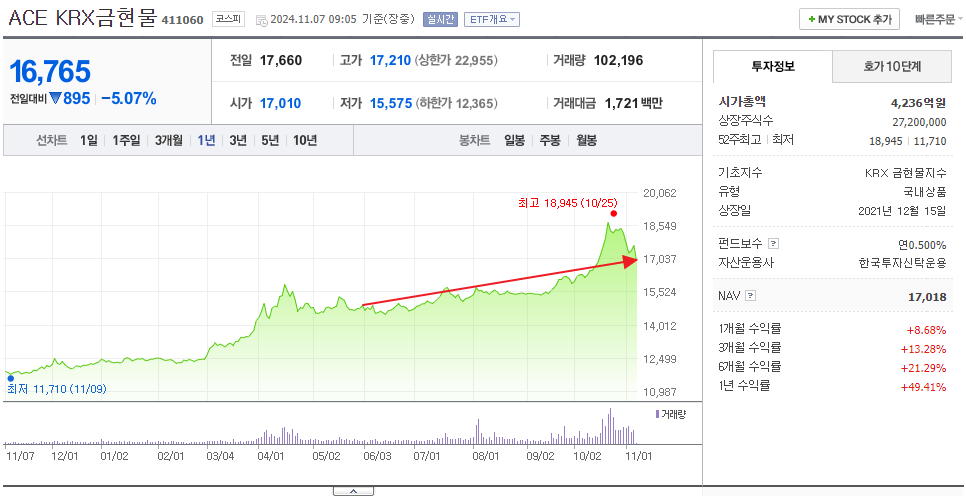Image resolution: width=966 pixels, height=496 pixels.
Task: Select the 1년 line chart period
Action: pyautogui.click(x=206, y=140)
